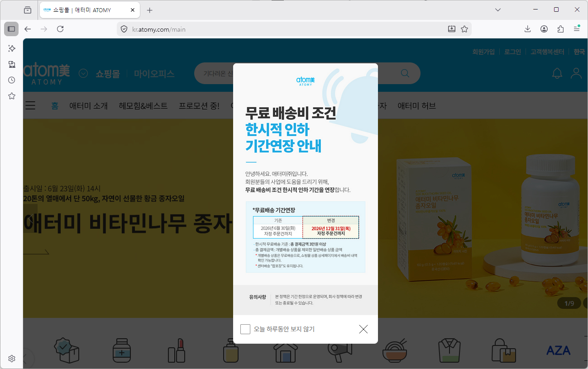Click the house category icon
The width and height of the screenshot is (588, 369).
click(285, 352)
